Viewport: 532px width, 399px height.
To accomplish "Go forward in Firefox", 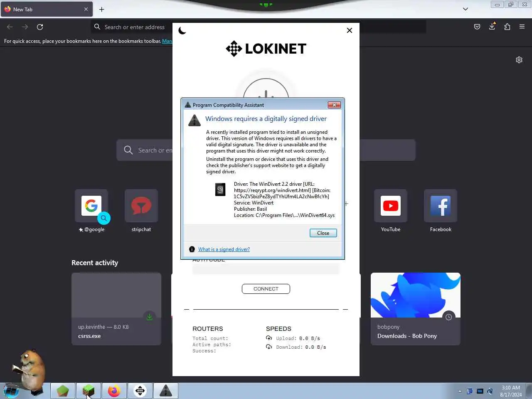I will (x=25, y=27).
